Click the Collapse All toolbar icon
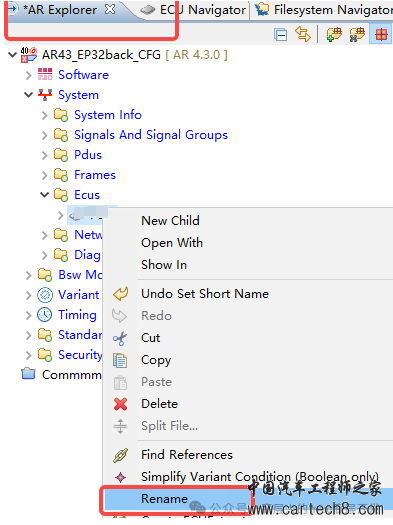This screenshot has width=393, height=525. tap(280, 34)
